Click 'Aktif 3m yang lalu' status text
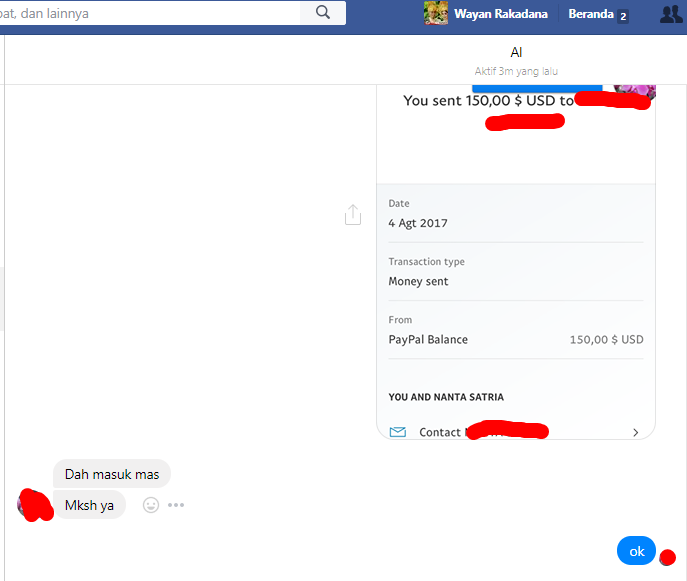The height and width of the screenshot is (581, 687). (x=516, y=71)
